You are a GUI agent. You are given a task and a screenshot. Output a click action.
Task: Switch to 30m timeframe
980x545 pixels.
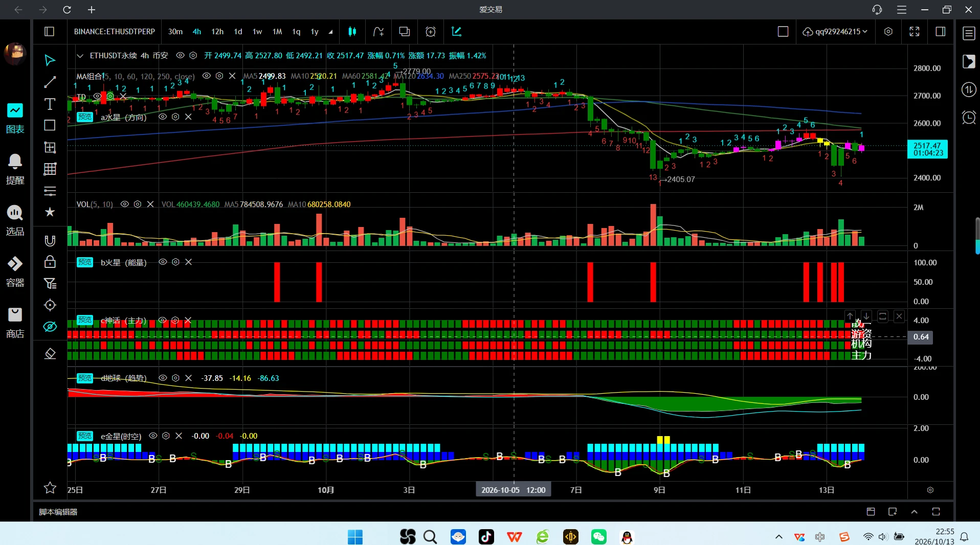coord(175,32)
